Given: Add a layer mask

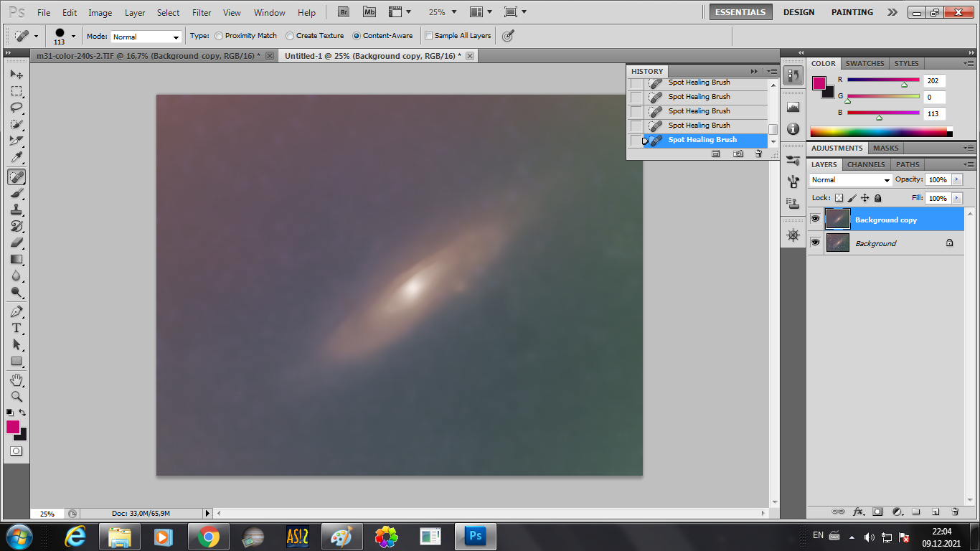Looking at the screenshot, I should coord(877,512).
